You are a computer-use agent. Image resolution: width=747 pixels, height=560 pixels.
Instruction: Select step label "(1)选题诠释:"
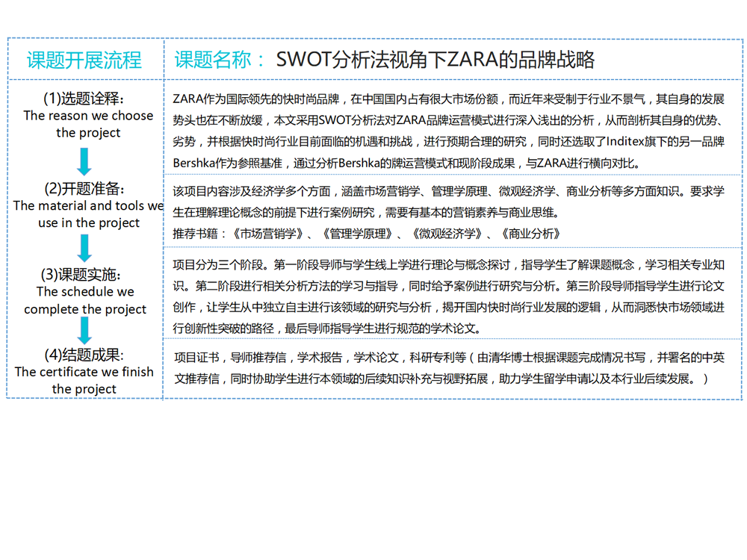[x=84, y=98]
